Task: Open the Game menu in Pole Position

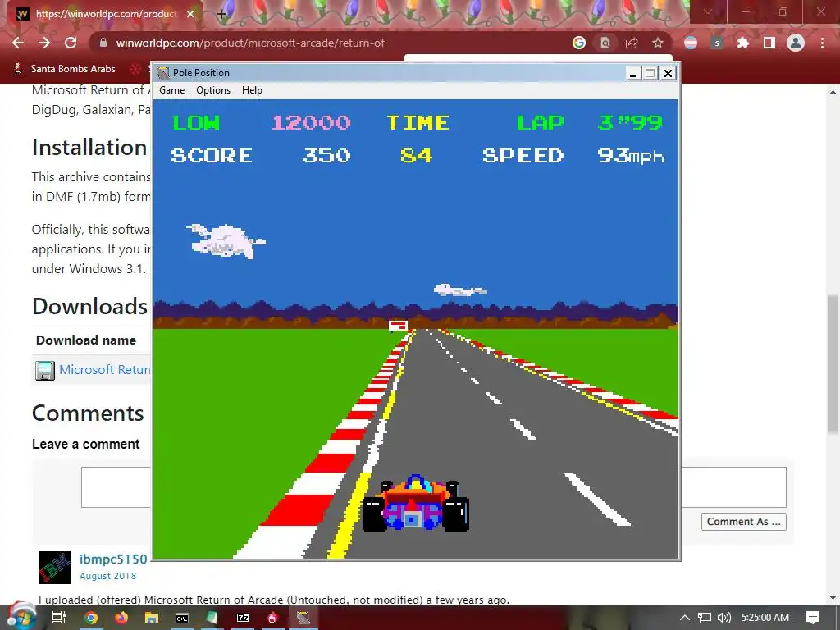Action: coord(172,90)
